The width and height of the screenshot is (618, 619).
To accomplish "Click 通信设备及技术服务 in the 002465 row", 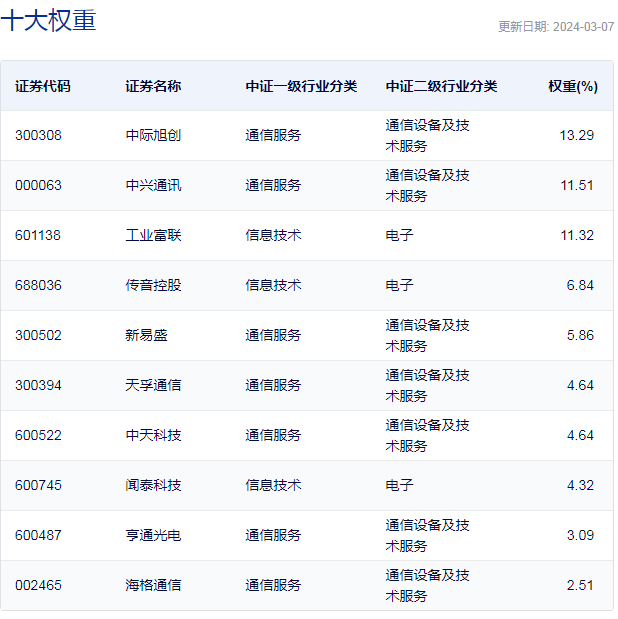I will 427,585.
